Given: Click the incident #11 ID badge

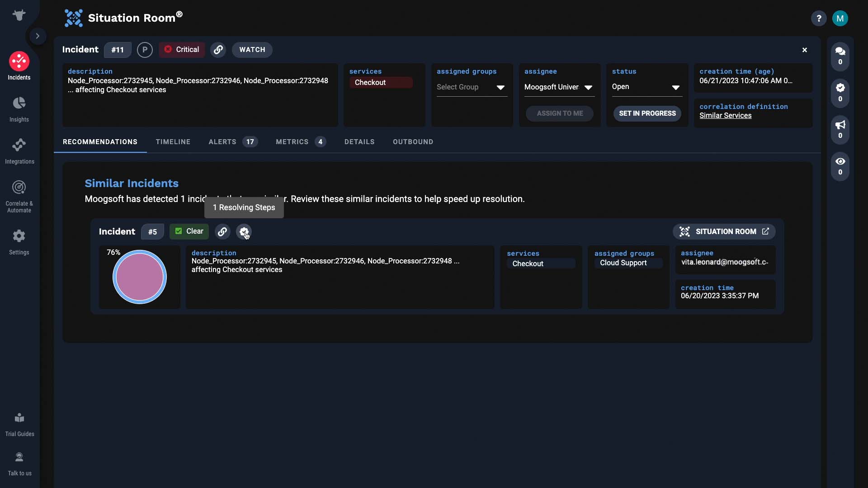Looking at the screenshot, I should (x=118, y=50).
